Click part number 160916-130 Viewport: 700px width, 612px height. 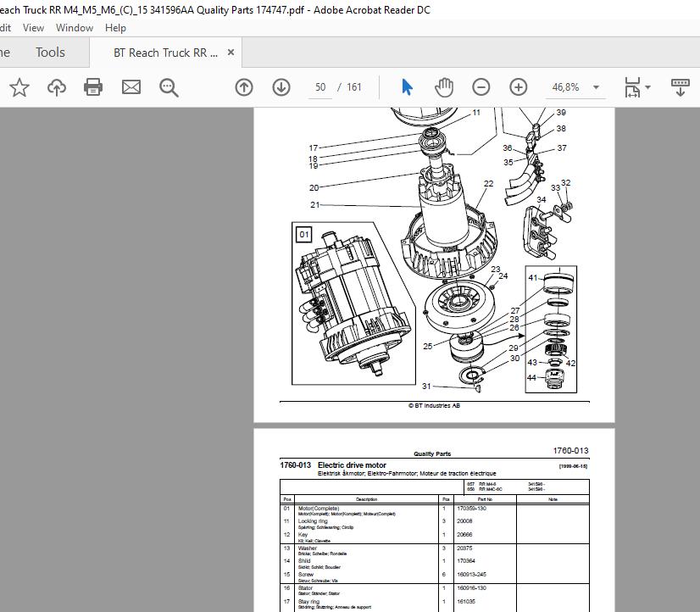point(471,588)
